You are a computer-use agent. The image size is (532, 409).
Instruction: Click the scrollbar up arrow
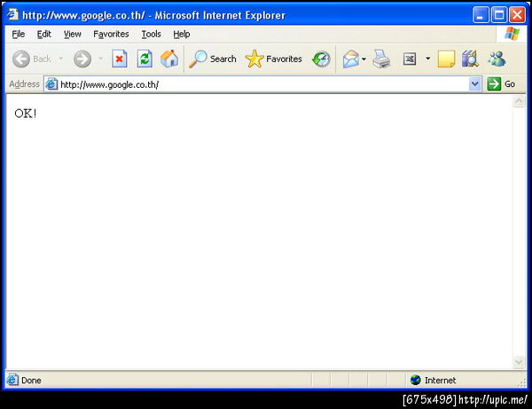pyautogui.click(x=519, y=101)
